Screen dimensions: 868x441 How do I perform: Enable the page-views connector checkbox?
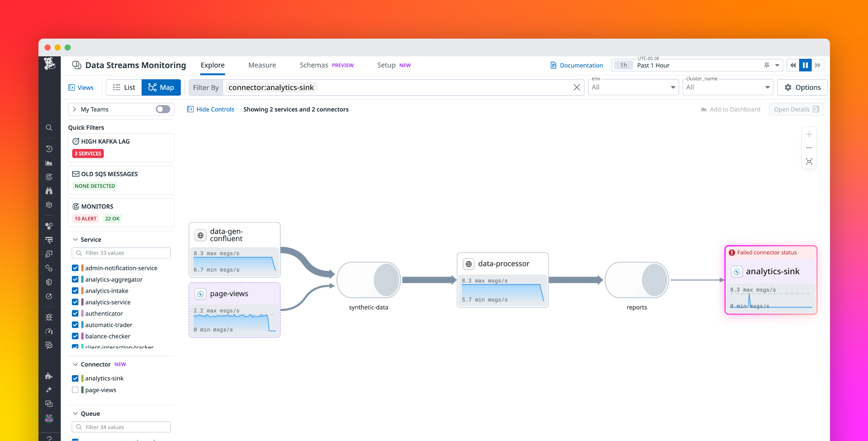click(75, 390)
